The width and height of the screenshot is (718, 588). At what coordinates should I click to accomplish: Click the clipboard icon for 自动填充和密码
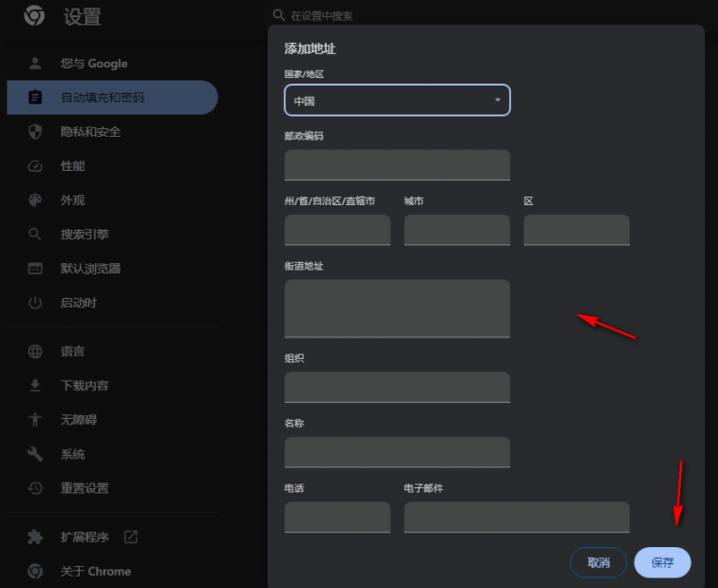(x=35, y=97)
